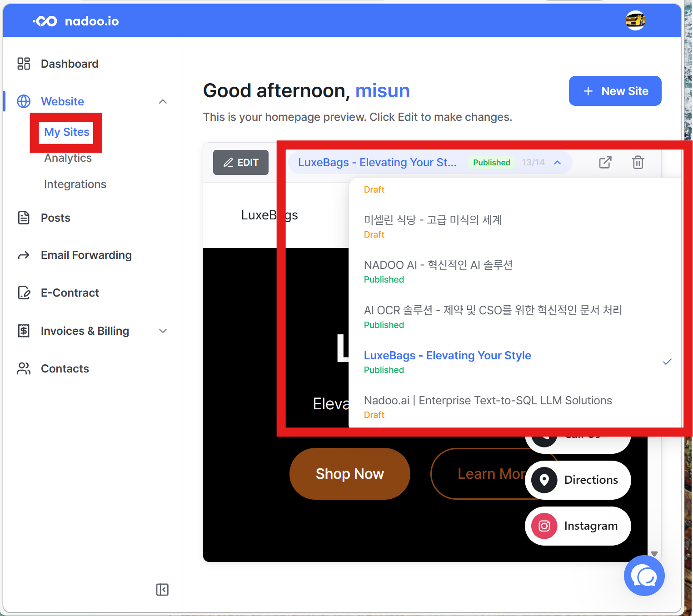Click the Directions map pin icon
Screen dimensions: 693x616
coord(544,480)
